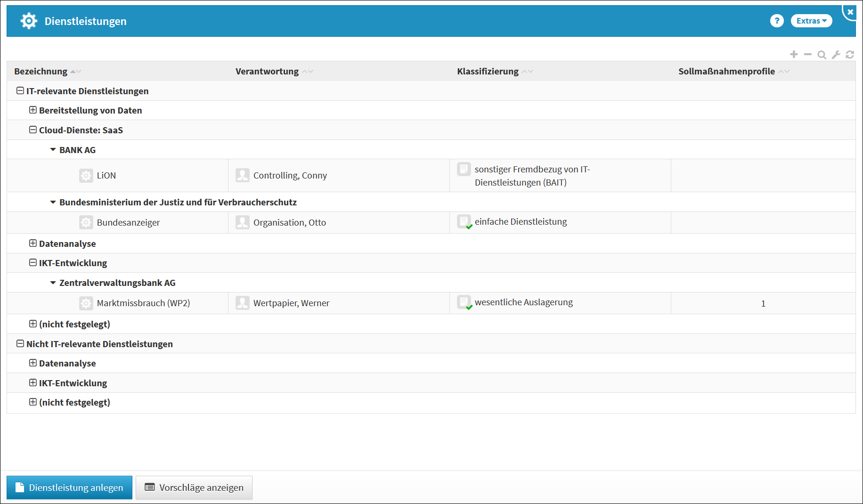The width and height of the screenshot is (863, 504).
Task: Sort by Klassifizierung column header
Action: click(x=488, y=72)
